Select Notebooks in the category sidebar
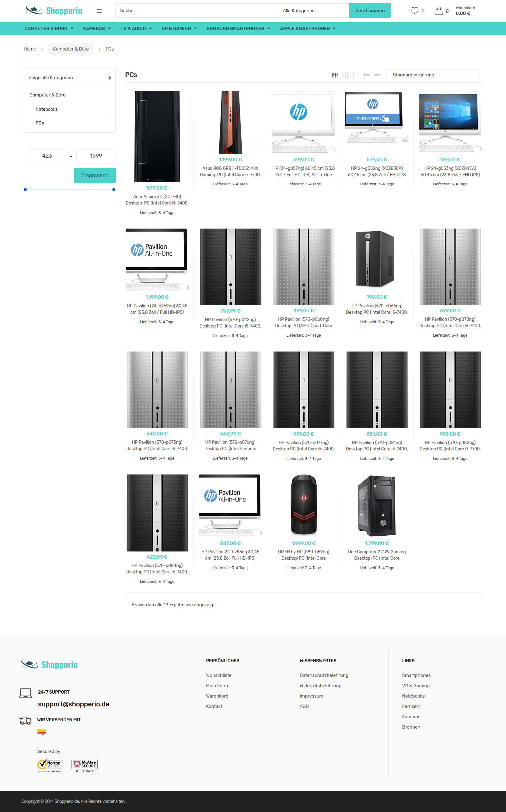 point(47,109)
